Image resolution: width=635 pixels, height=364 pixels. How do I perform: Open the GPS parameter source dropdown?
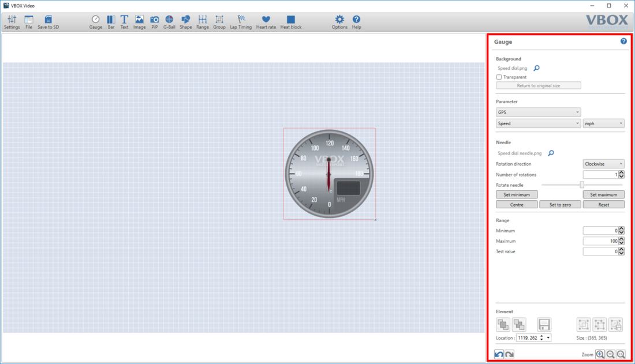(538, 112)
